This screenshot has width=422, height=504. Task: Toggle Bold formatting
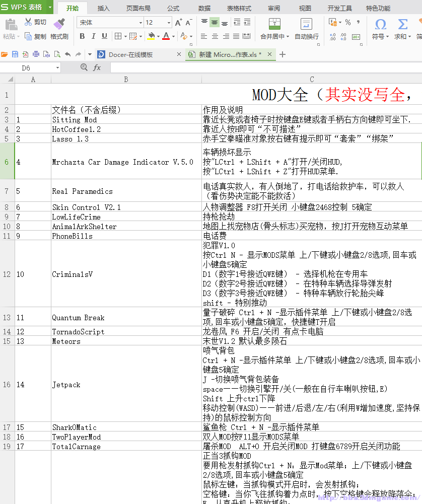(x=82, y=36)
